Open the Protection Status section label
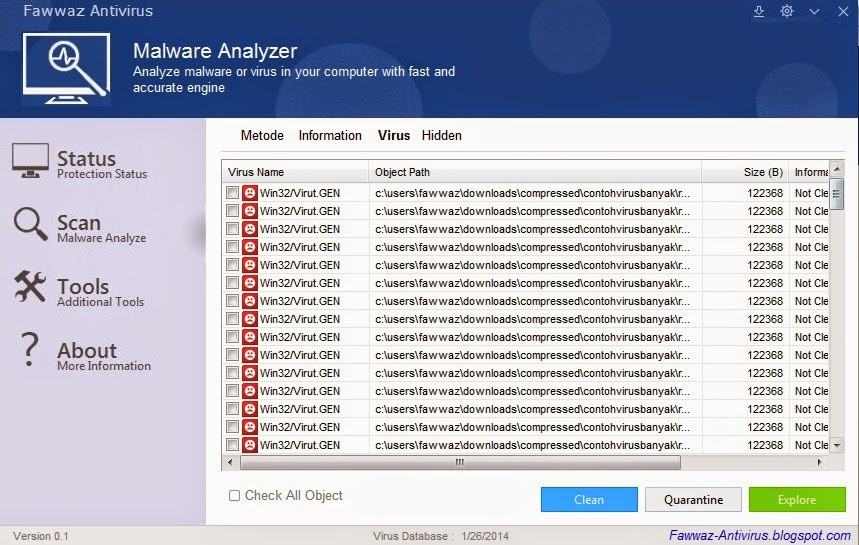This screenshot has height=545, width=859. coord(102,174)
